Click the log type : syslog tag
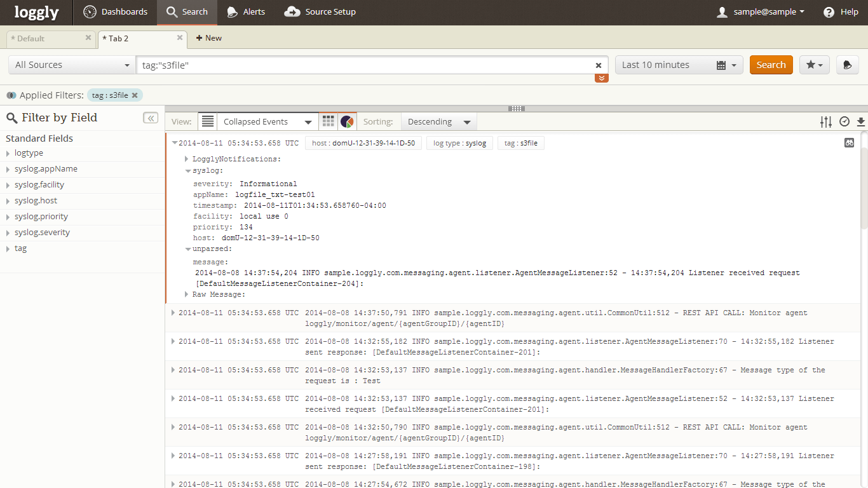 (x=459, y=143)
